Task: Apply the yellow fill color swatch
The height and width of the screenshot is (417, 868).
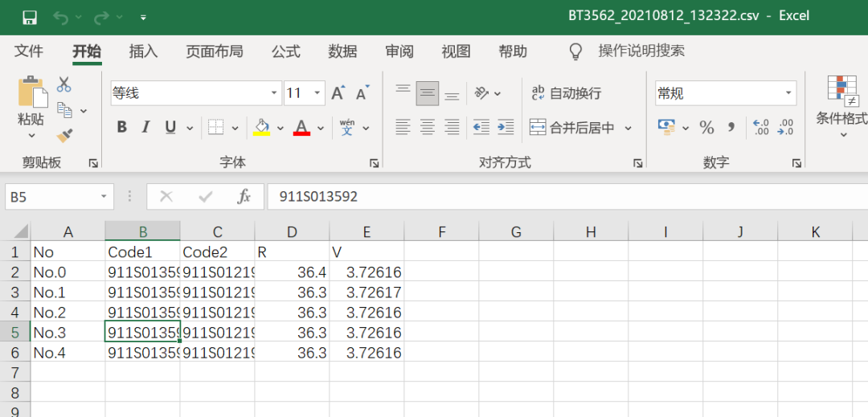Action: (x=262, y=127)
